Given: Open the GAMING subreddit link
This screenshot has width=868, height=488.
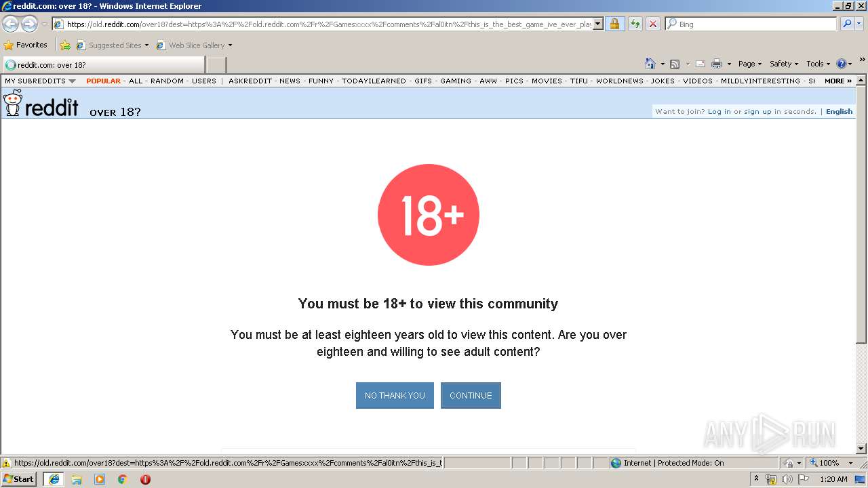Looking at the screenshot, I should coord(456,81).
